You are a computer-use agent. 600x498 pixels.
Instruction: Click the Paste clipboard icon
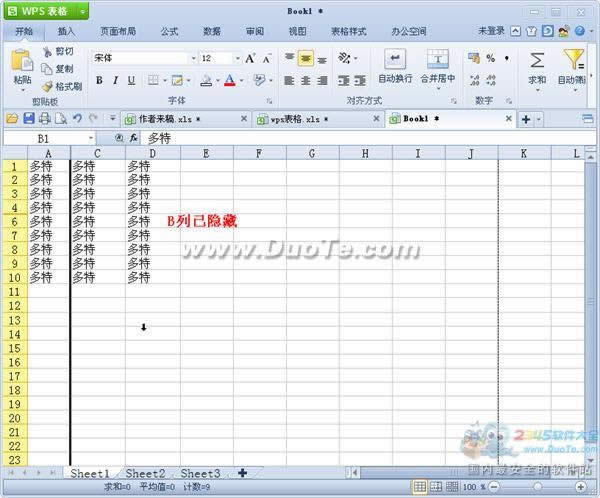tap(22, 60)
